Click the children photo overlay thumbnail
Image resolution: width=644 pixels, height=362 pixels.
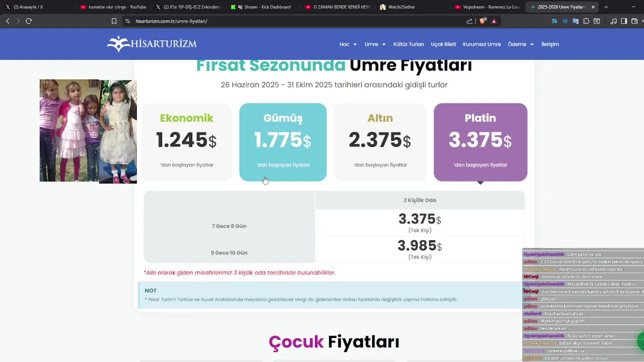click(88, 131)
